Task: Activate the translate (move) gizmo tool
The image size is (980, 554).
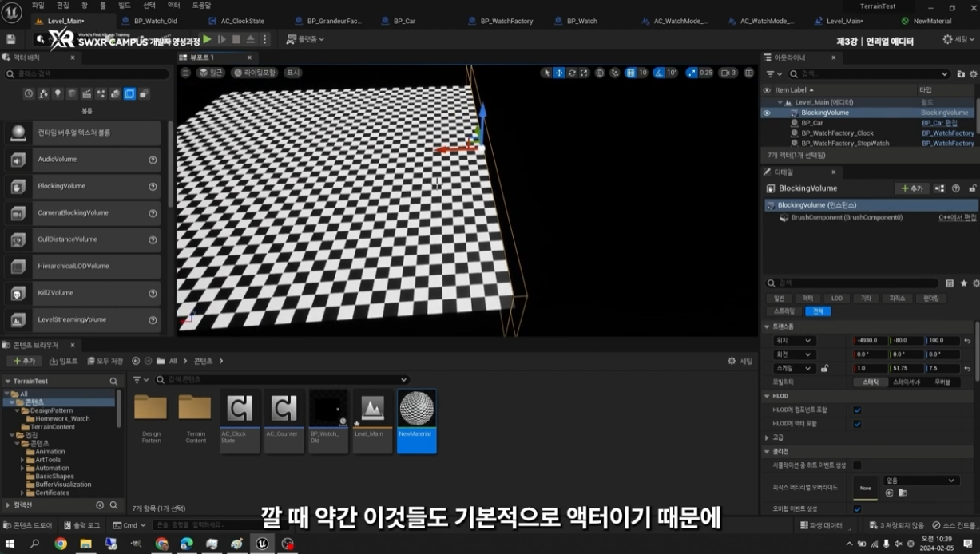Action: 559,73
